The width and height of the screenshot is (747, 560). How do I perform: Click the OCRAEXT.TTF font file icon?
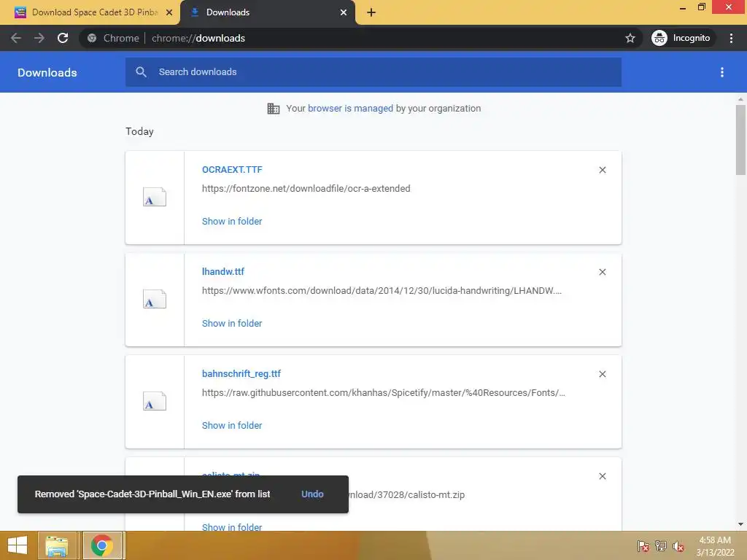coord(155,197)
